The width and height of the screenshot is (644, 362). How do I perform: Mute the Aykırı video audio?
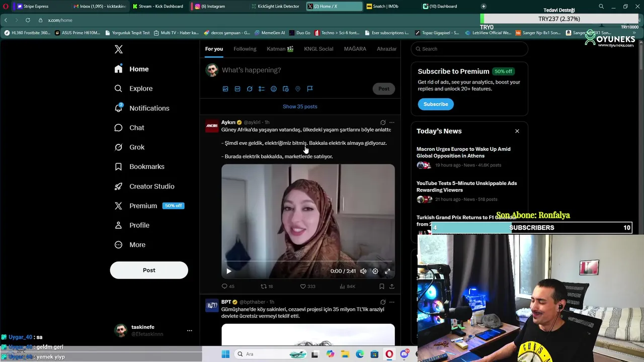coord(363,271)
